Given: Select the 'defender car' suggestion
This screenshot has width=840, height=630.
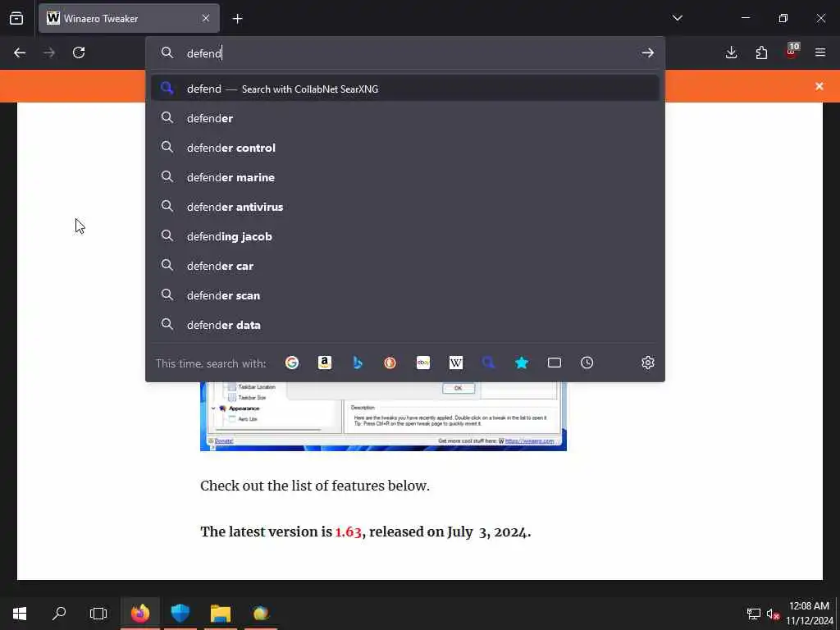Looking at the screenshot, I should pyautogui.click(x=405, y=265).
